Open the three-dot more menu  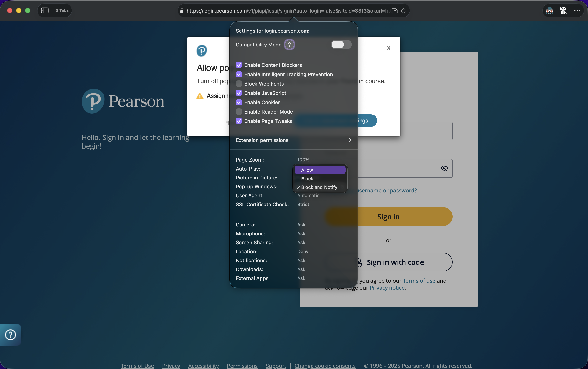(577, 10)
